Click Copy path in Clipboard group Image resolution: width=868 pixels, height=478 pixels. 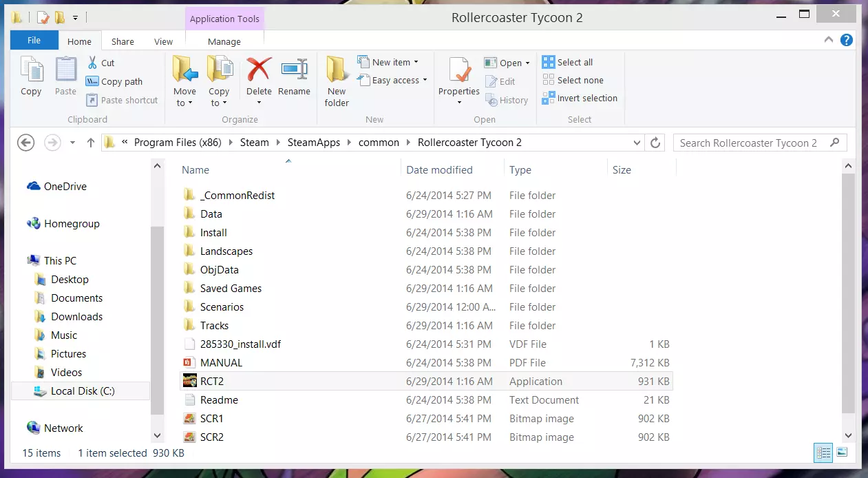coord(114,81)
